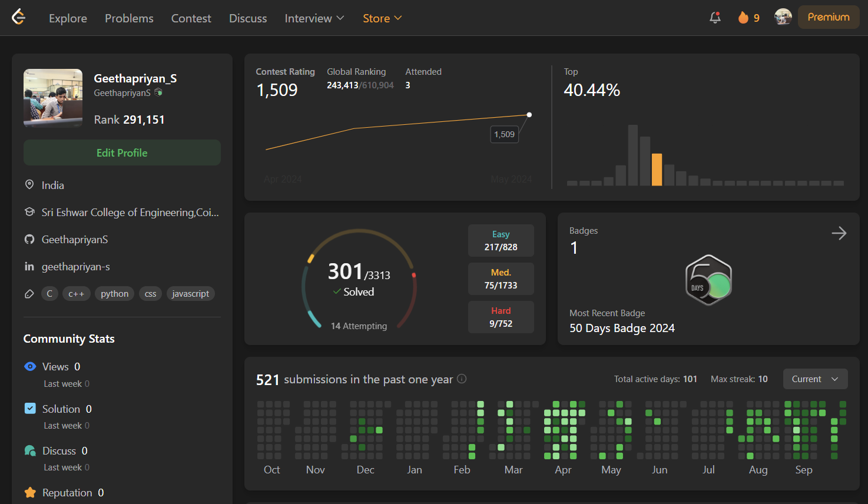868x504 pixels.
Task: Click the Premium button
Action: (829, 17)
